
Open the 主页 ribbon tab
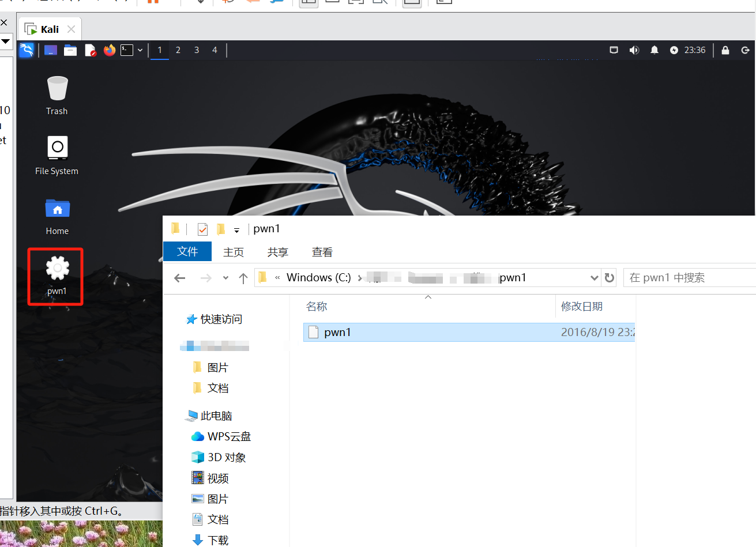point(234,252)
